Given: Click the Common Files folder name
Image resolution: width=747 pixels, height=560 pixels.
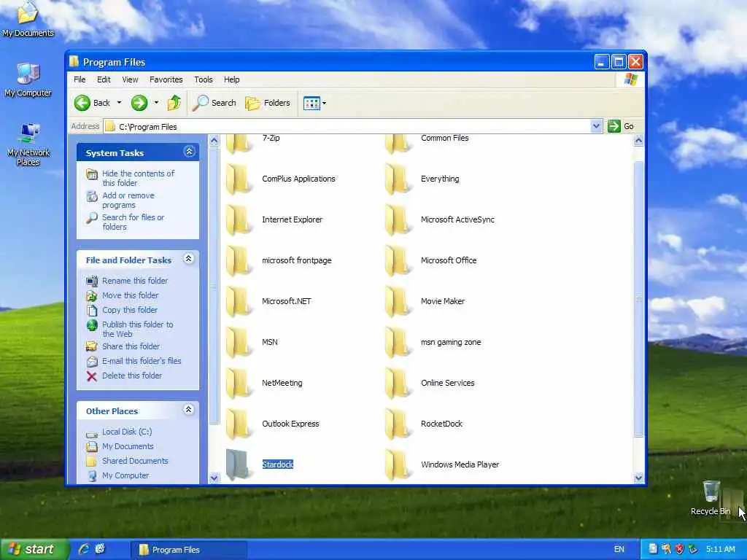Looking at the screenshot, I should 444,138.
